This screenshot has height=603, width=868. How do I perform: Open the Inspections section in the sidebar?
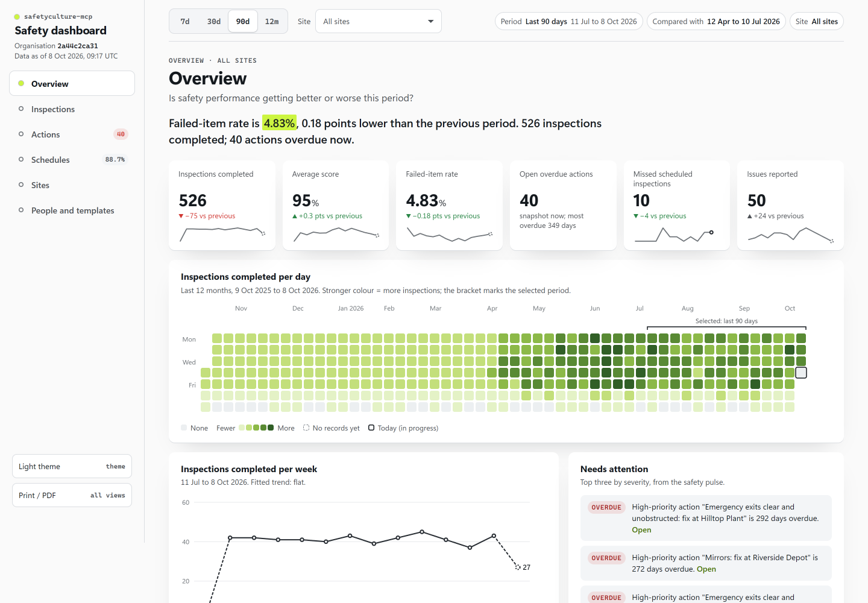[x=72, y=109]
